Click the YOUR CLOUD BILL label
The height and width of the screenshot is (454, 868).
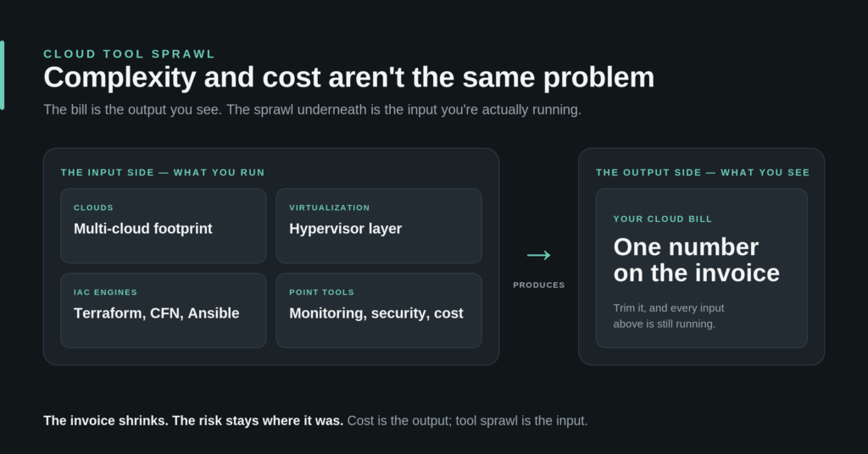(x=663, y=219)
